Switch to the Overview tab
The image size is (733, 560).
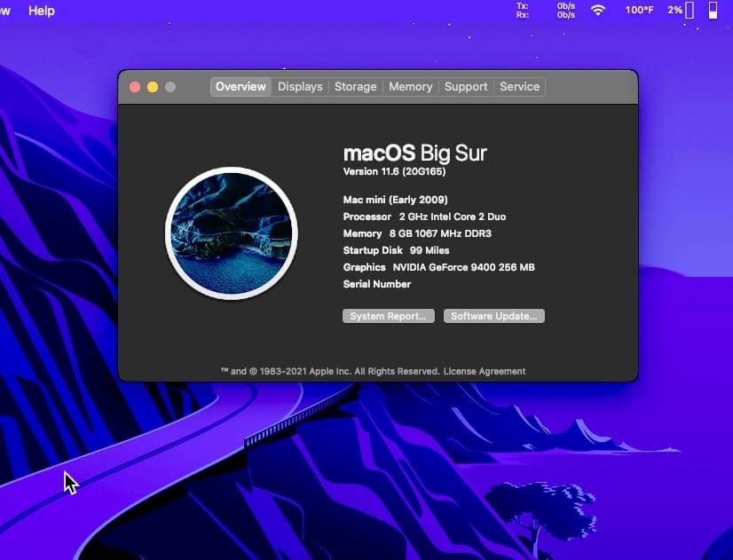pyautogui.click(x=240, y=87)
